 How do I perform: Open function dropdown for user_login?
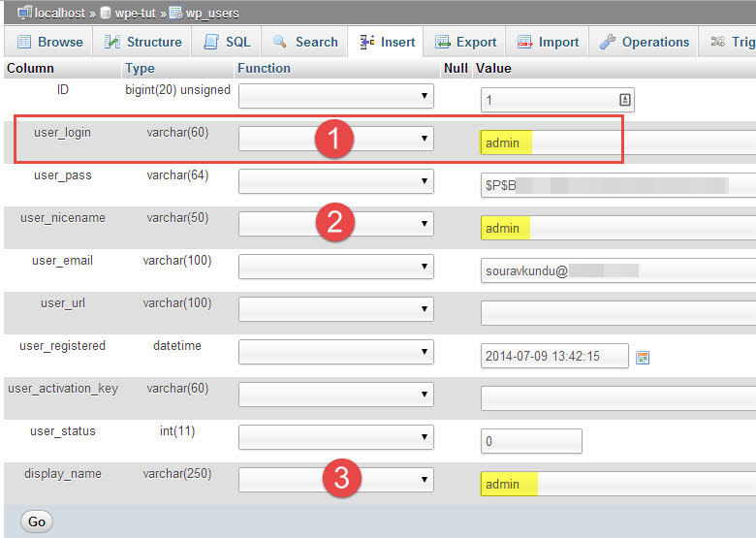[x=336, y=139]
